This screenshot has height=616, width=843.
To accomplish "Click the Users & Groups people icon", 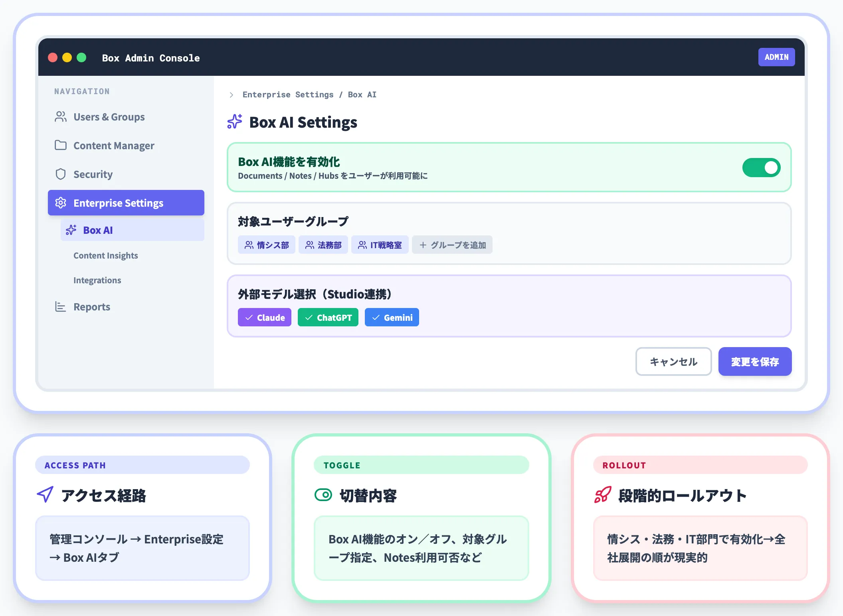I will pos(61,116).
